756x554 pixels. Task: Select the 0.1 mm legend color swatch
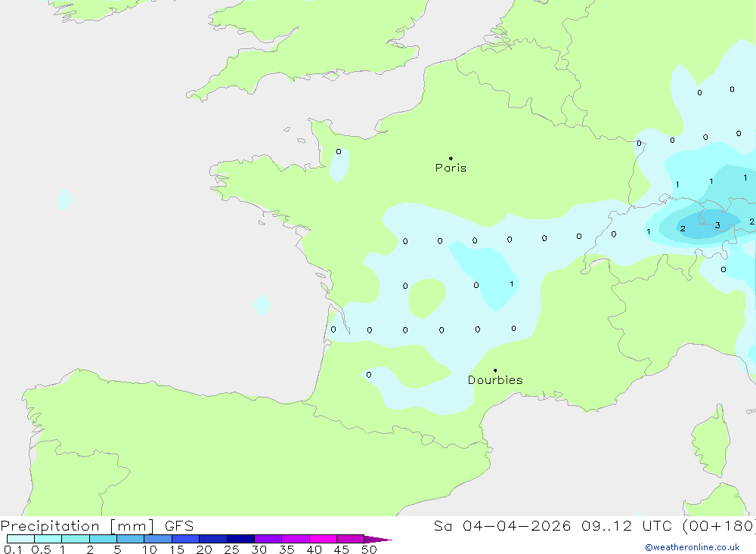[x=20, y=539]
